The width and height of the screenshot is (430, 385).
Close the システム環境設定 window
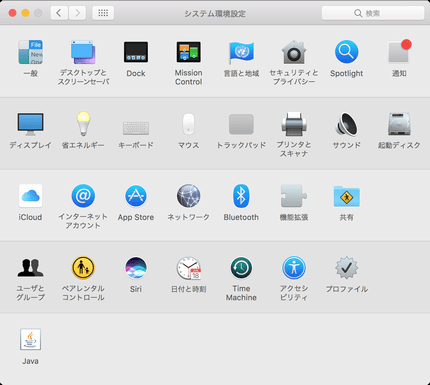pyautogui.click(x=12, y=13)
